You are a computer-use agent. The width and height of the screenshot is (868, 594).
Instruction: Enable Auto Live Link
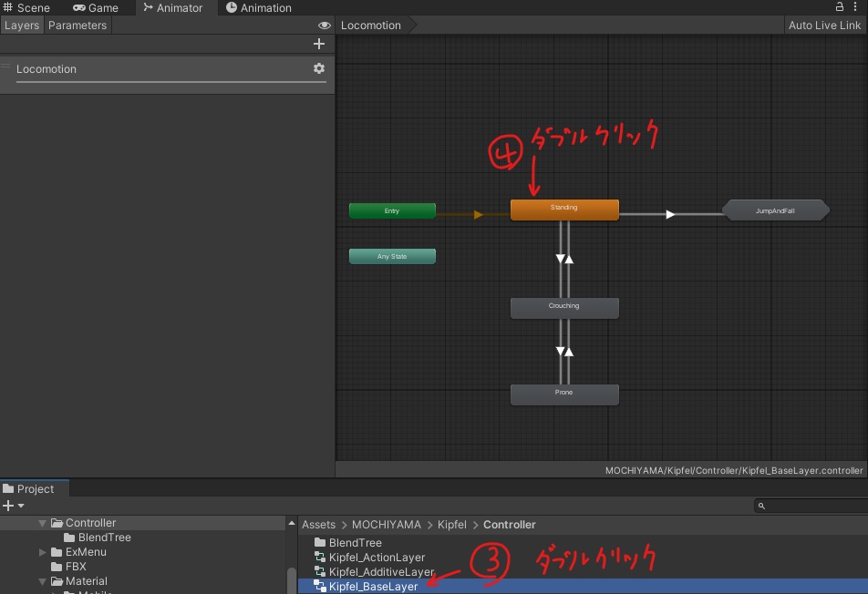(x=823, y=25)
